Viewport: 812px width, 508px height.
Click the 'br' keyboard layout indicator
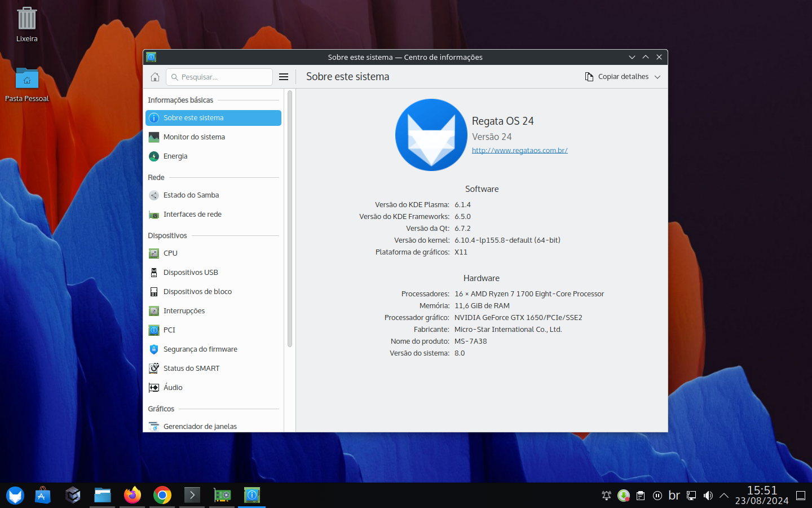click(674, 496)
